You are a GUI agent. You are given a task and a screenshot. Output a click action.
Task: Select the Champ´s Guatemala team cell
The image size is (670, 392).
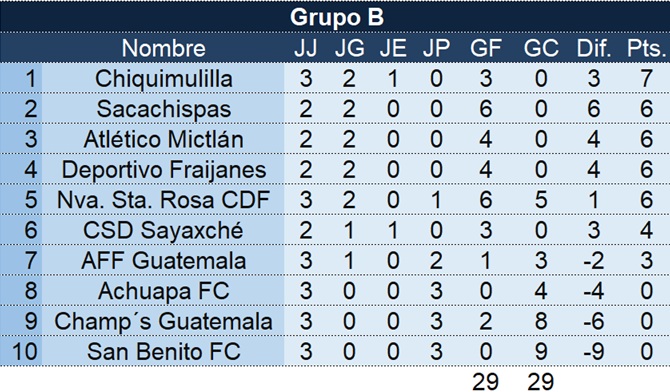click(x=163, y=321)
